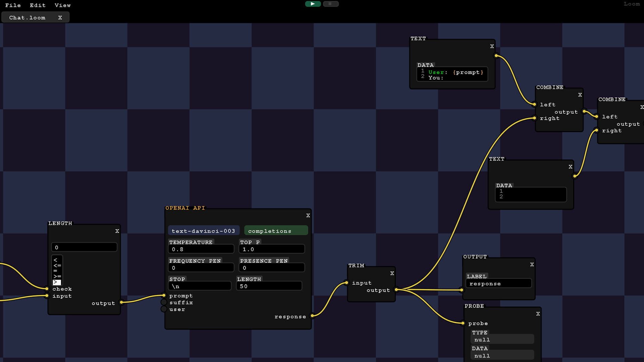The image size is (644, 362).
Task: Edit the LENGTH node value field showing 0
Action: 84,247
